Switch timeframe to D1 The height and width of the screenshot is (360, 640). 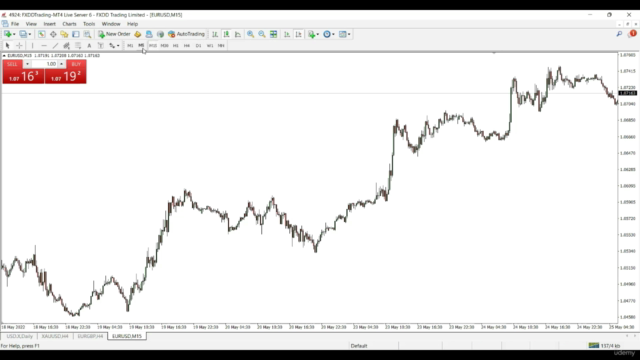tap(198, 46)
